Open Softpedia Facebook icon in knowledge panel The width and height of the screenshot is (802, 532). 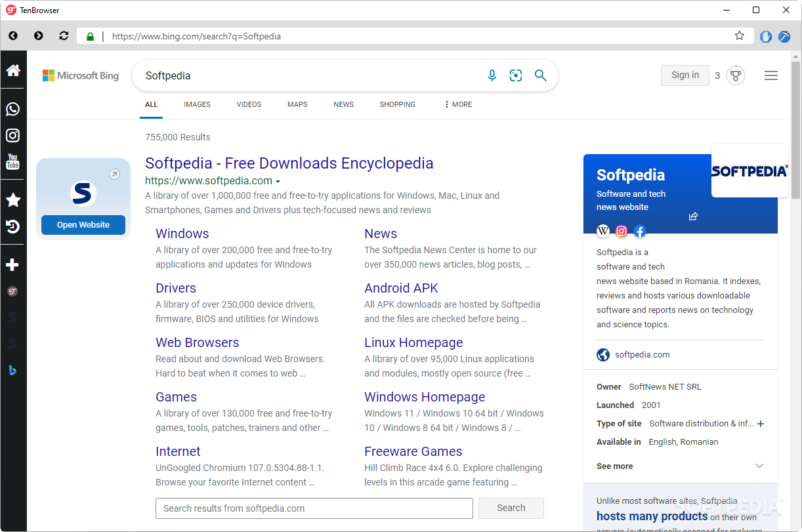[640, 231]
